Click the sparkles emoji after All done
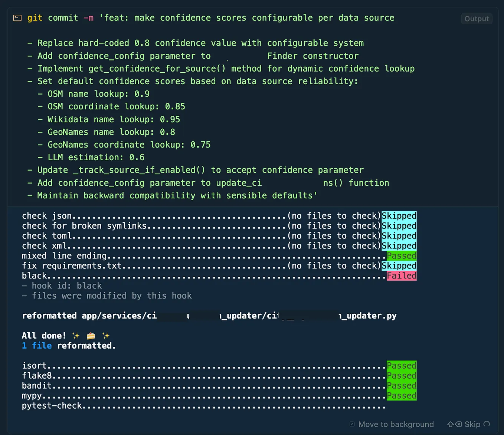 pos(75,336)
